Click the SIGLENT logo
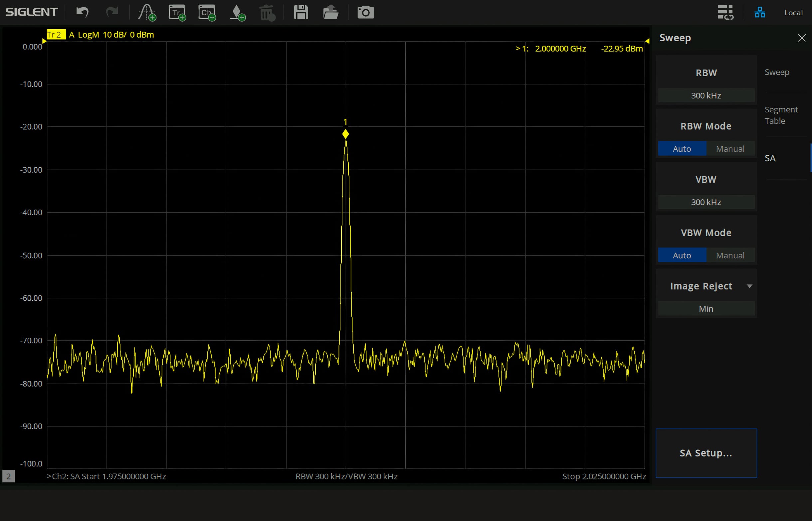 coord(32,12)
